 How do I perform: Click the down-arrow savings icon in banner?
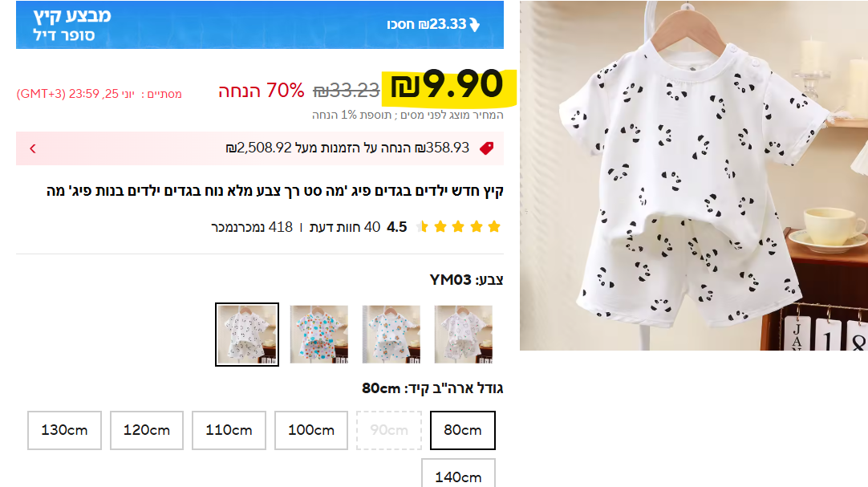click(x=474, y=25)
